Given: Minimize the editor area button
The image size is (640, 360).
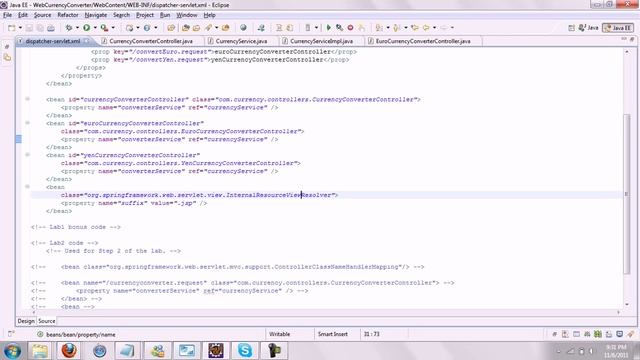Looking at the screenshot, I should tap(624, 39).
